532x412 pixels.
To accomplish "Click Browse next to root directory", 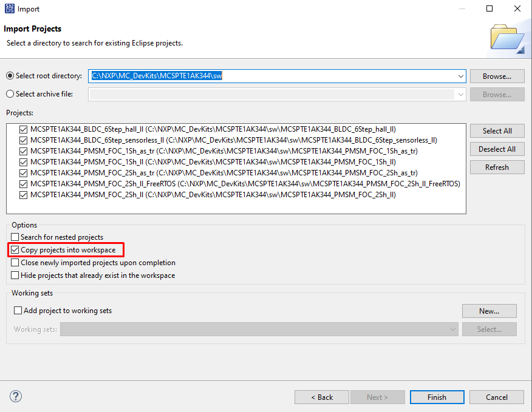I will [x=497, y=76].
